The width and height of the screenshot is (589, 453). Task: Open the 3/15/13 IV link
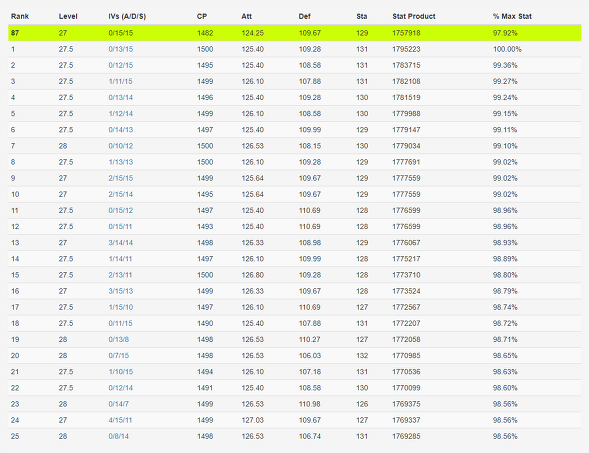click(121, 291)
